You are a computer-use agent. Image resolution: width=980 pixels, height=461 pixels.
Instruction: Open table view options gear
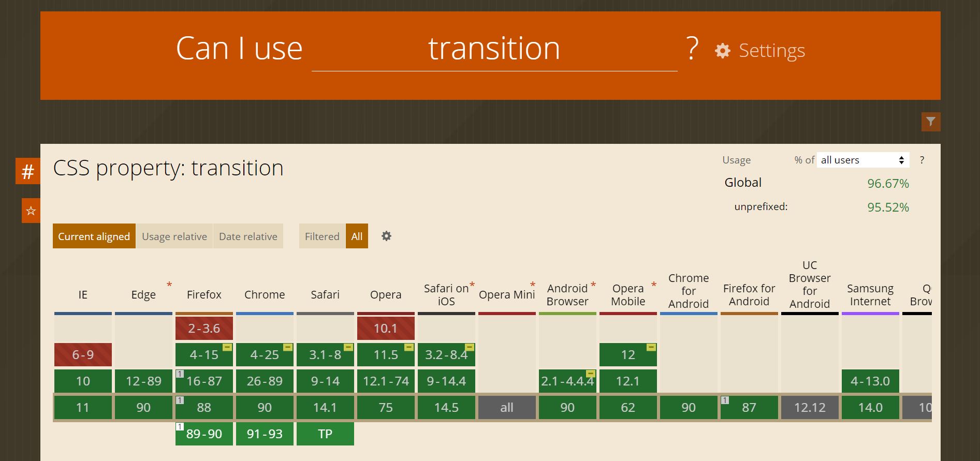pyautogui.click(x=386, y=236)
